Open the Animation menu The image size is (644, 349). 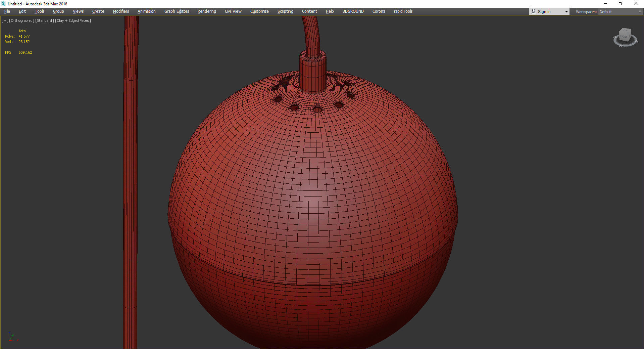click(146, 11)
